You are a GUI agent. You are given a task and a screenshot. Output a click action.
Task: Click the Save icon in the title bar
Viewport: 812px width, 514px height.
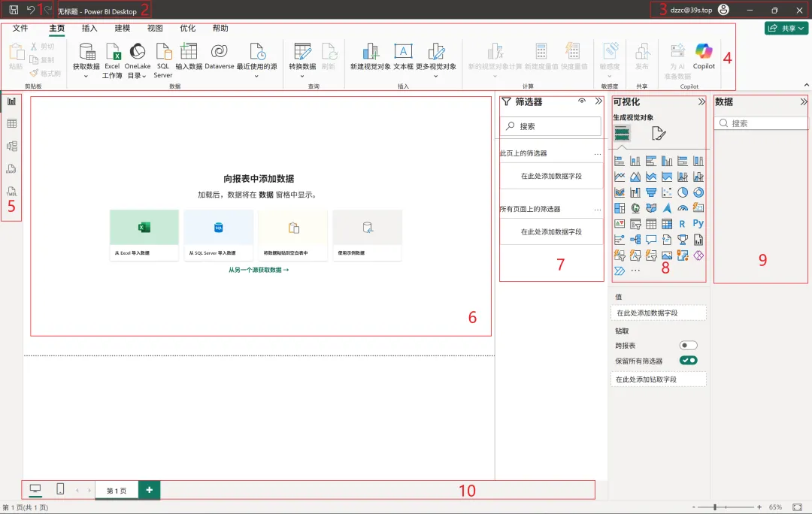tap(14, 10)
